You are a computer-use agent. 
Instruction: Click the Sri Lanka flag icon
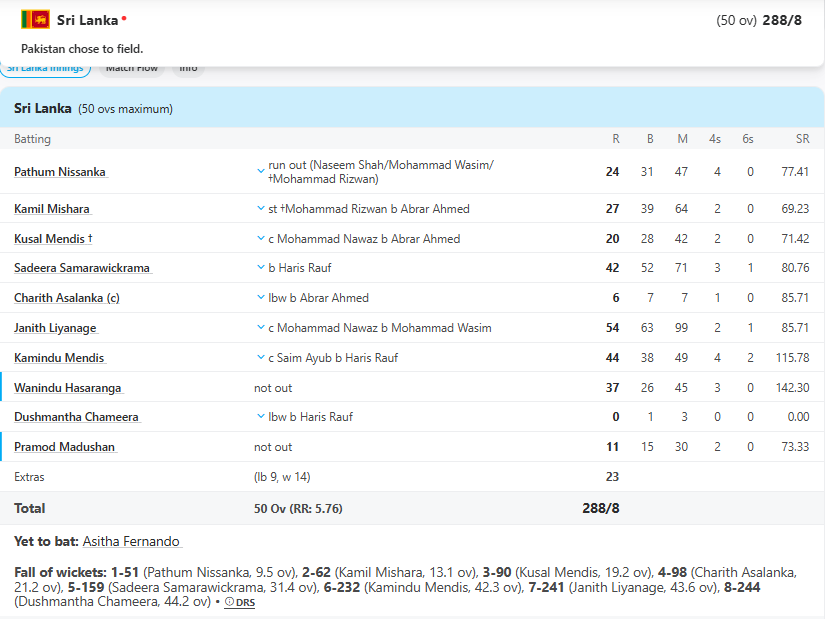[x=35, y=20]
